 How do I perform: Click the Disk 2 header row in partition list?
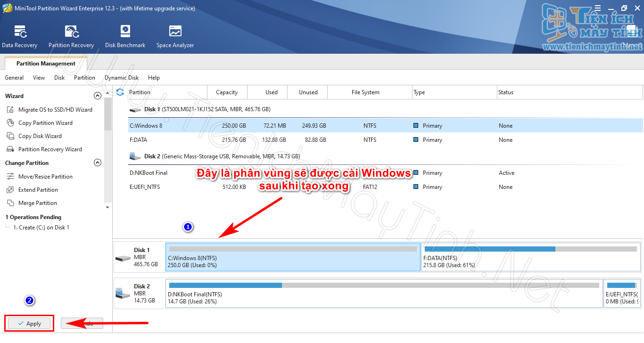point(385,156)
